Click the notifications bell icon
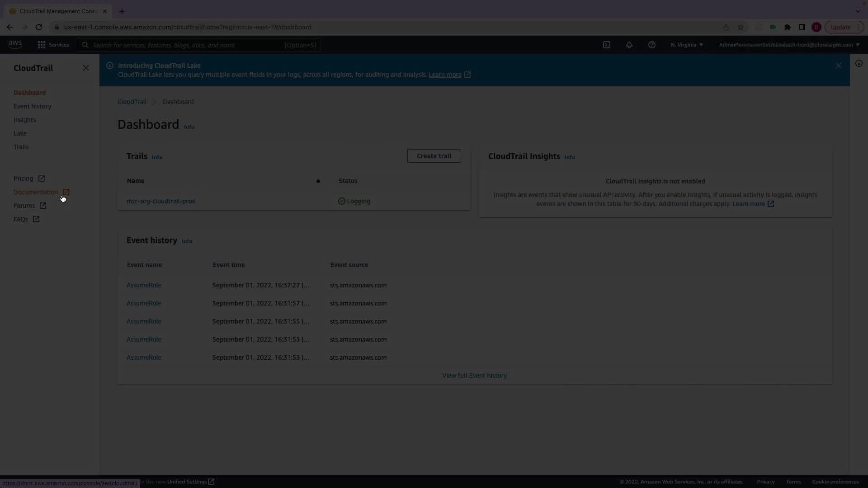 (x=629, y=45)
